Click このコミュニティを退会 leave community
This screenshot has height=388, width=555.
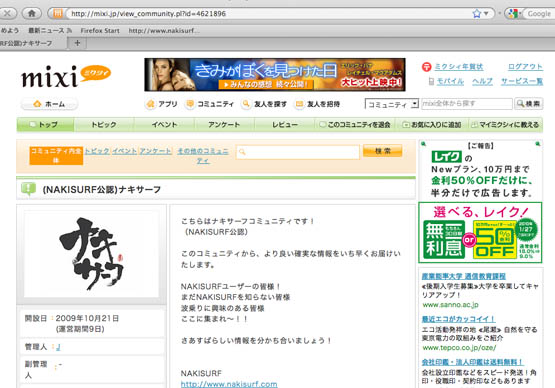point(355,125)
